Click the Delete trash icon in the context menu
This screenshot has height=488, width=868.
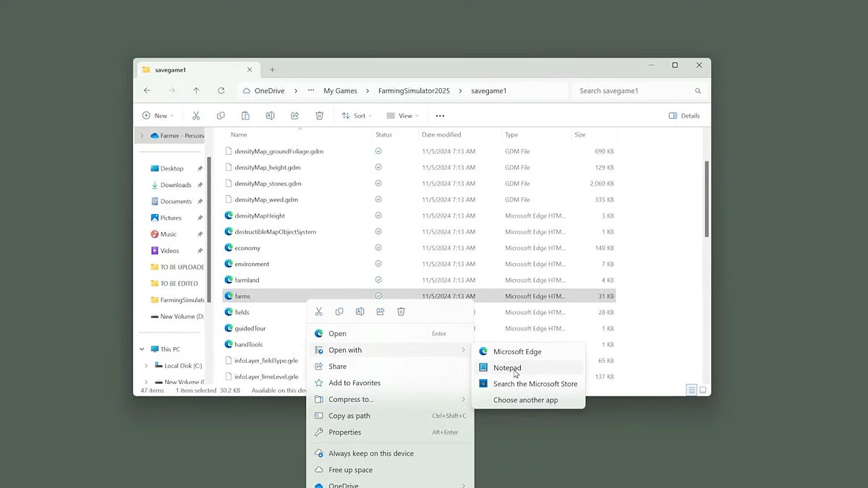tap(401, 312)
